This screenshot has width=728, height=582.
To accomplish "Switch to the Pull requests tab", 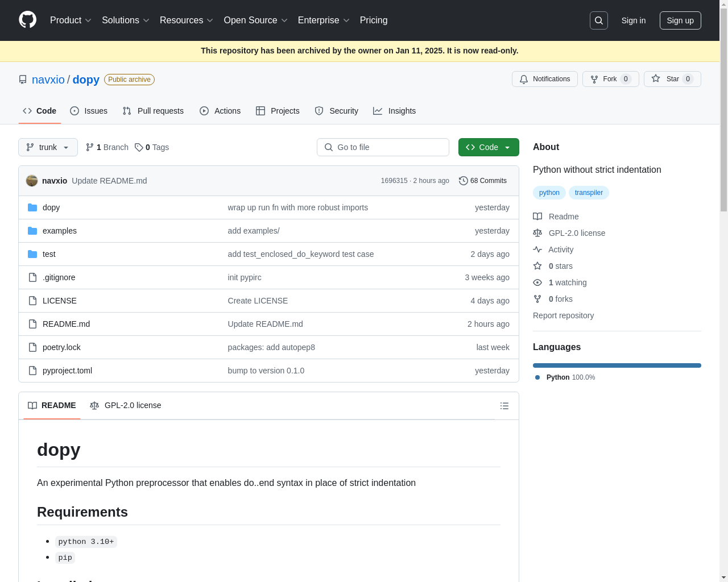I will 153,111.
